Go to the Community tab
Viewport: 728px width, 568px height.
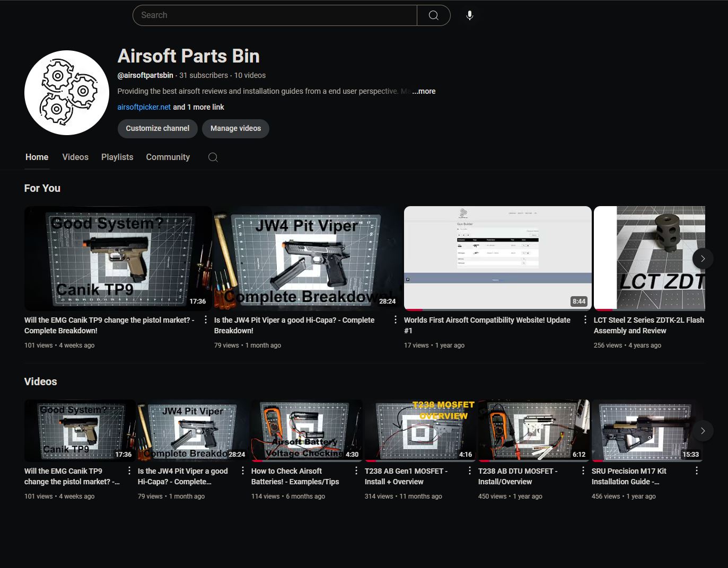[168, 157]
